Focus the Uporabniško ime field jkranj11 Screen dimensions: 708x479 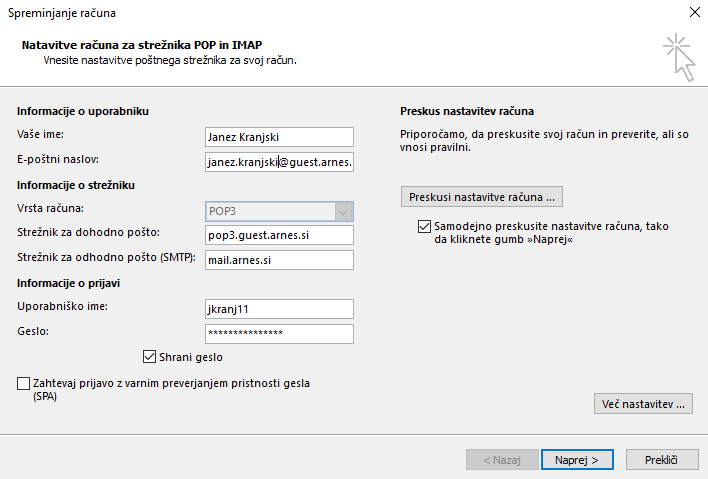coord(279,309)
